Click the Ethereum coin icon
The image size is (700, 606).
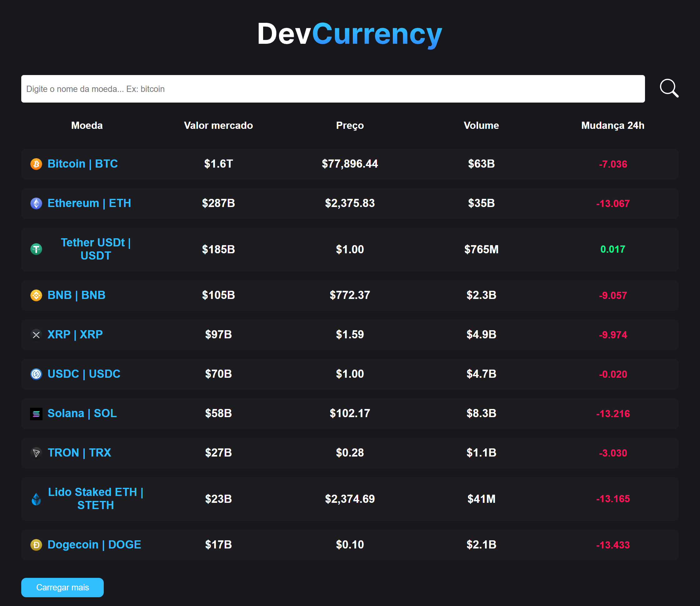coord(36,203)
